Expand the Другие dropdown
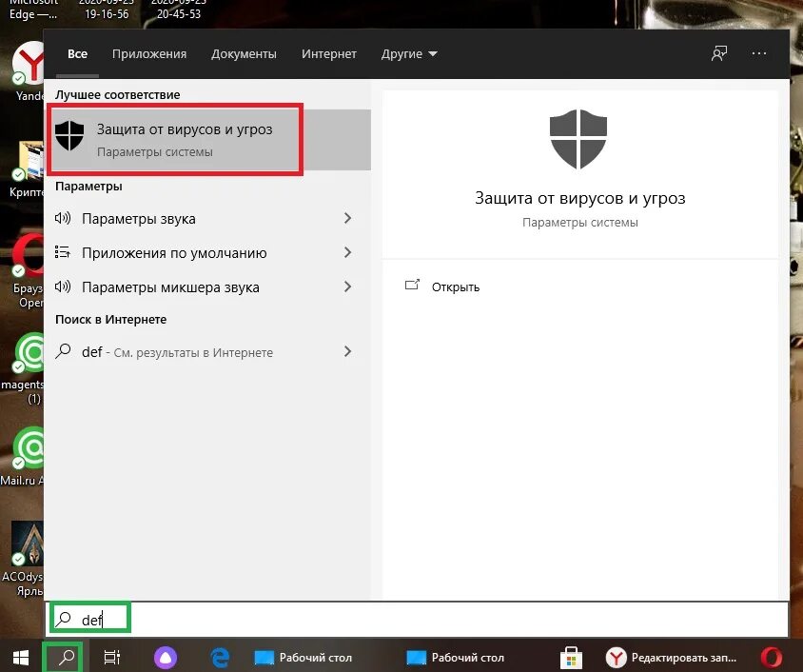 (x=409, y=54)
